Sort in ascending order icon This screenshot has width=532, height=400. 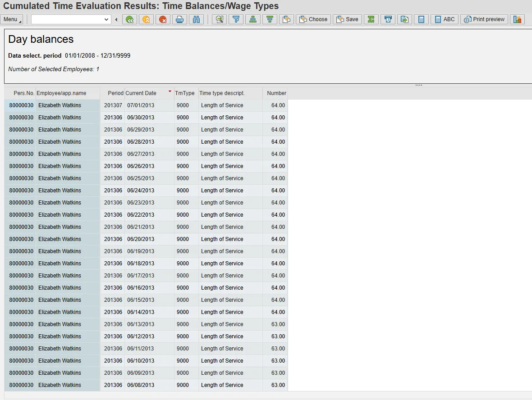pyautogui.click(x=253, y=19)
